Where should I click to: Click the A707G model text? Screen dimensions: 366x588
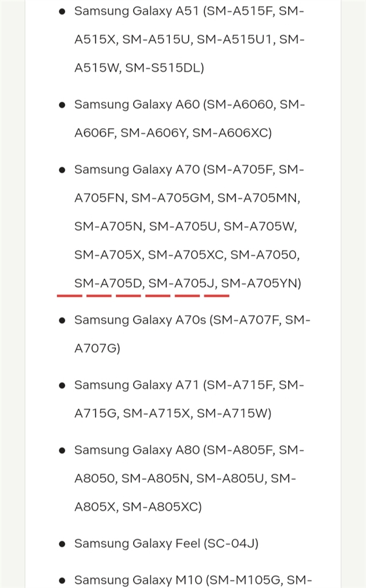[x=96, y=348]
